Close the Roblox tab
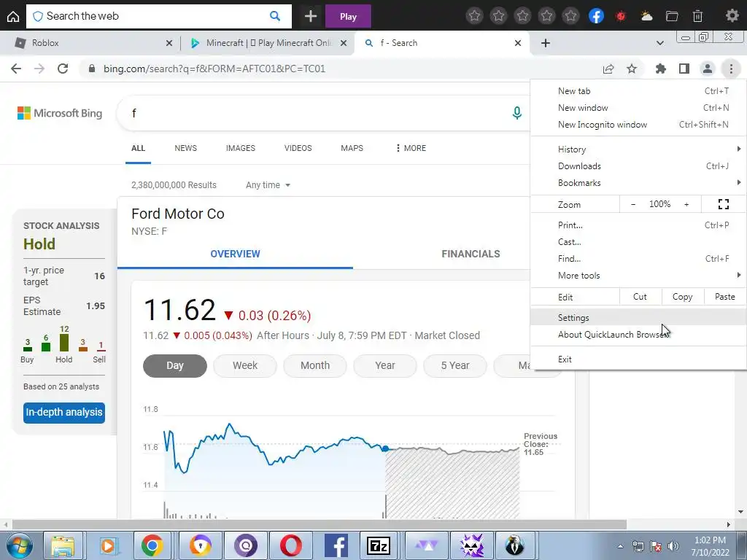Viewport: 747px width, 560px height. pos(169,43)
